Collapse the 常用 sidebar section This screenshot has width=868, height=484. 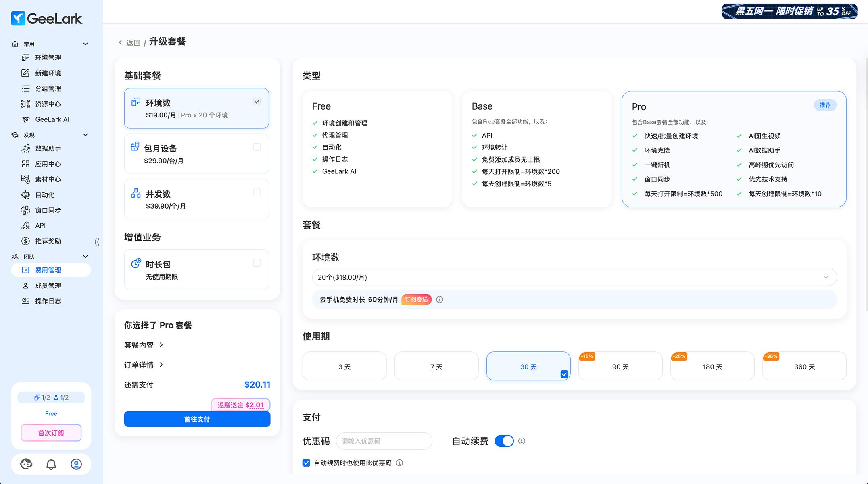point(85,44)
